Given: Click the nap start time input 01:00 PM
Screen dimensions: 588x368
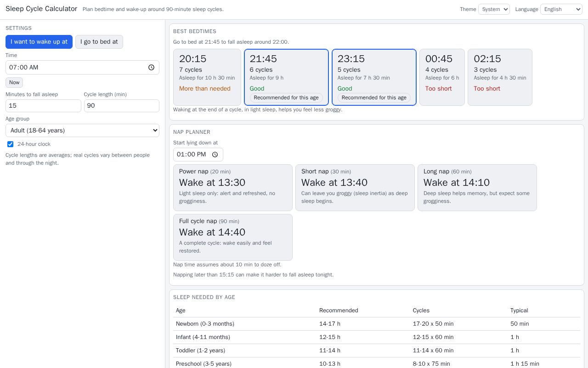Looking at the screenshot, I should [x=198, y=155].
